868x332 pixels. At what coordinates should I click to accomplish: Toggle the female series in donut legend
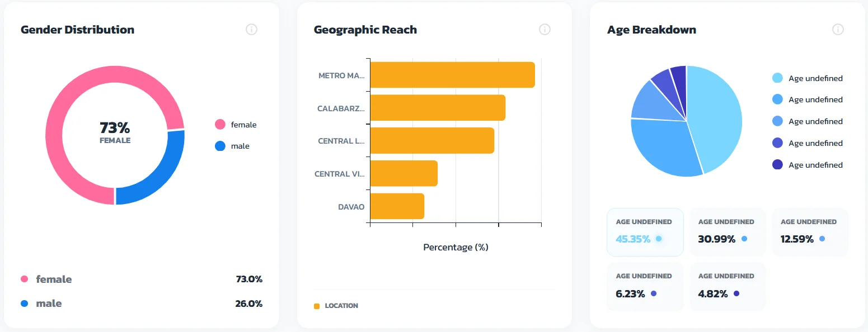coord(235,125)
